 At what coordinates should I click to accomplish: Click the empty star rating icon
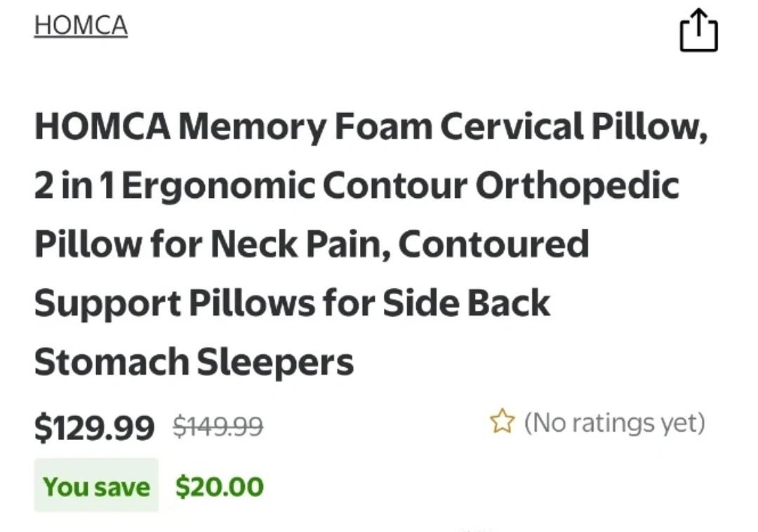point(502,423)
